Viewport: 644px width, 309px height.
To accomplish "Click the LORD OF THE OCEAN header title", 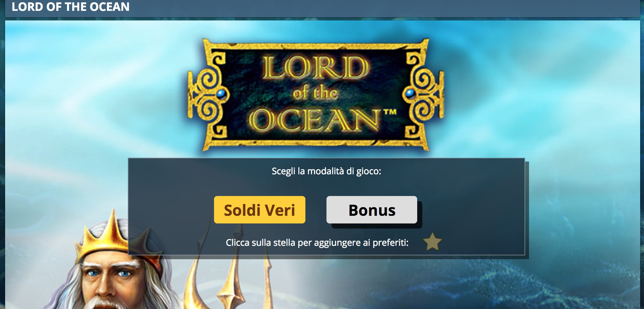I will coord(71,7).
